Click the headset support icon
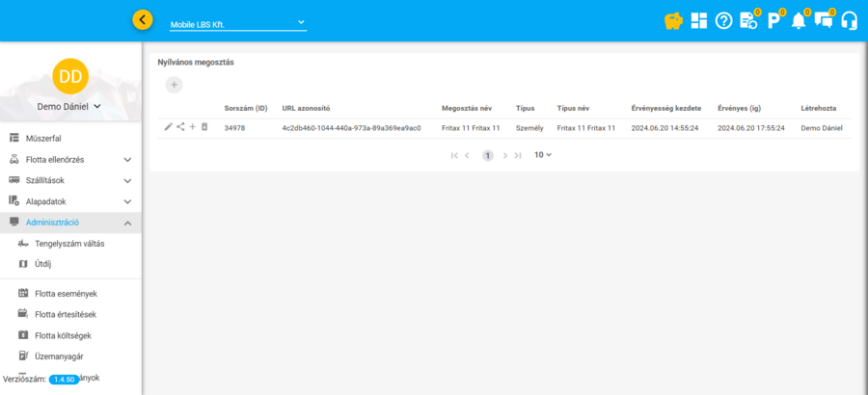The image size is (868, 395). [849, 20]
